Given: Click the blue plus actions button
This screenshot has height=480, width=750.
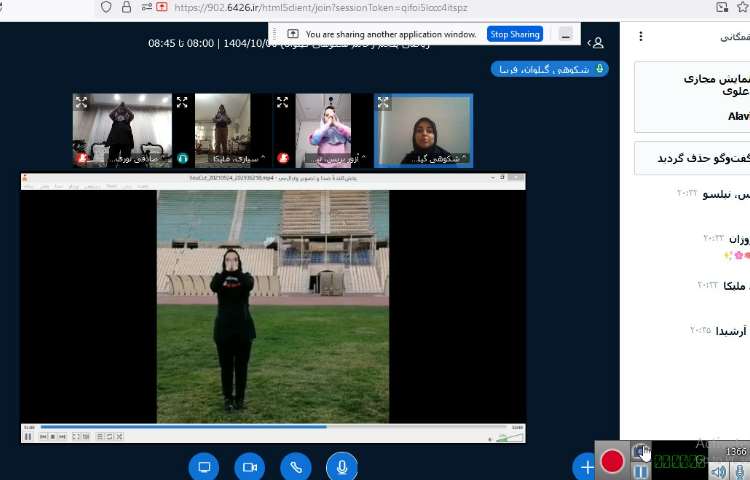Looking at the screenshot, I should pos(586,467).
